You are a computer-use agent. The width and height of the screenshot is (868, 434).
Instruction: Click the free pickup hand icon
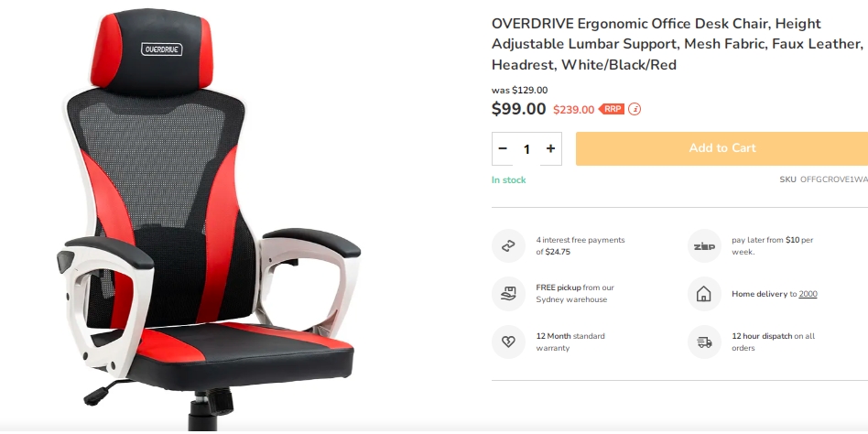[508, 293]
